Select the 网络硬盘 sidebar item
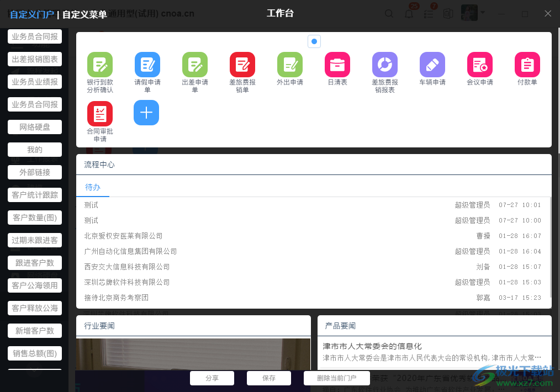560x392 pixels. point(35,127)
